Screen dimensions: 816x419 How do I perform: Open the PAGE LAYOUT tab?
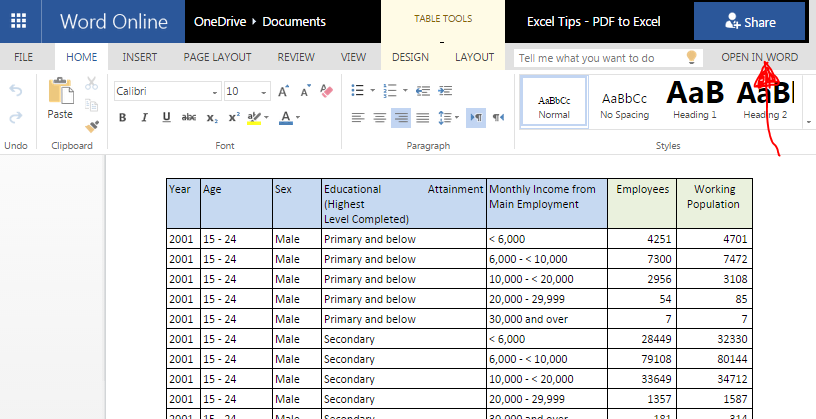pos(217,57)
